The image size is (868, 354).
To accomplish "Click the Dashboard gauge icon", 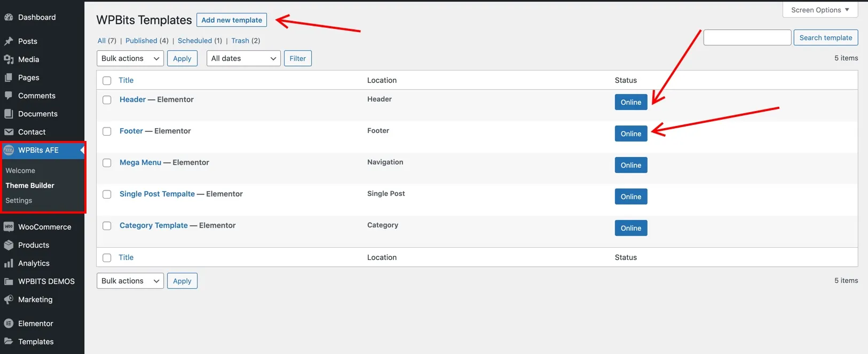I will (x=9, y=17).
